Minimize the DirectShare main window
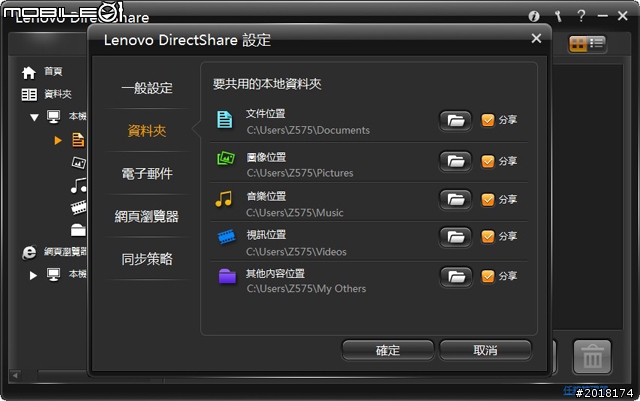Image resolution: width=640 pixels, height=401 pixels. [x=602, y=16]
